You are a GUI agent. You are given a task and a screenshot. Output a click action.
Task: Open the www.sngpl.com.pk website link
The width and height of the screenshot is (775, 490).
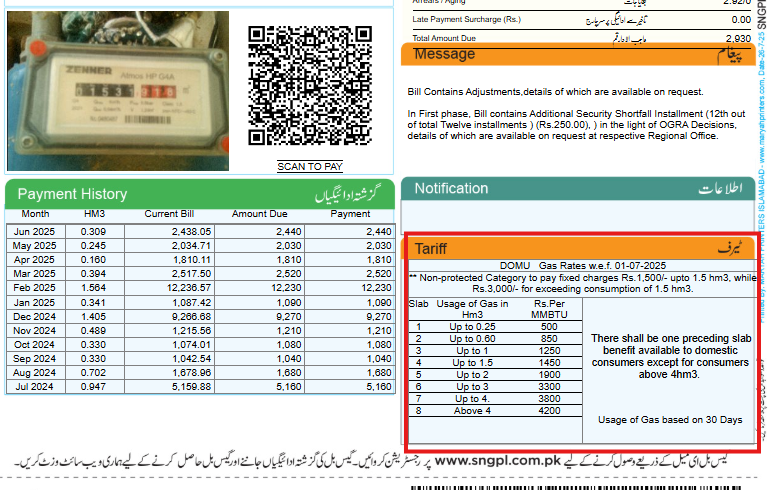click(498, 461)
